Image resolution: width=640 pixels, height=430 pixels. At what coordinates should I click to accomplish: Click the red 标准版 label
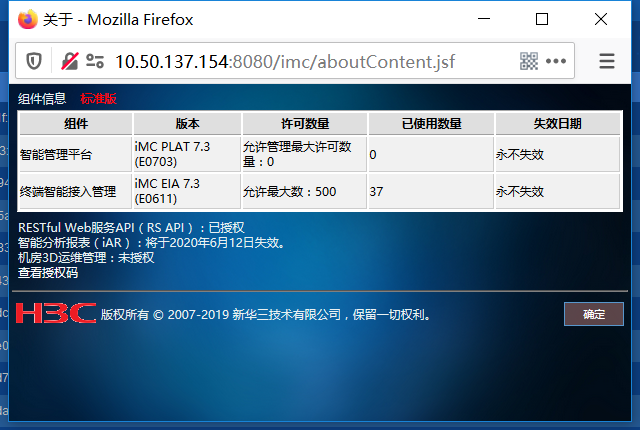tap(98, 98)
